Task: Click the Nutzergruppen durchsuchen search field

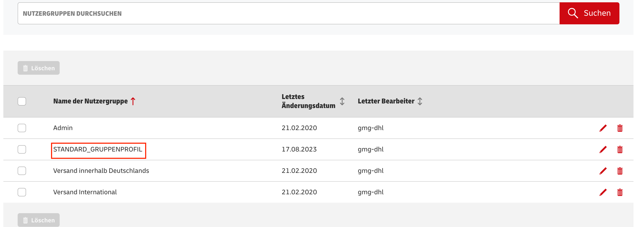Action: click(x=200, y=13)
